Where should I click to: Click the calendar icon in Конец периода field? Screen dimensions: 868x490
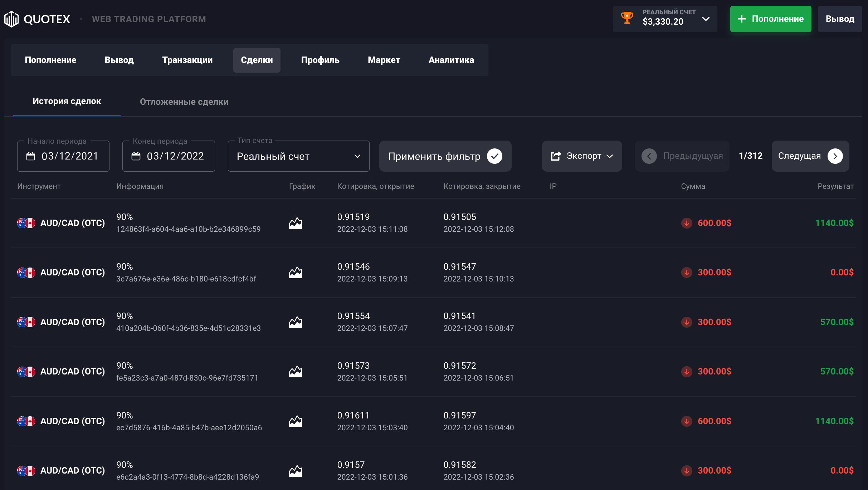tap(136, 156)
